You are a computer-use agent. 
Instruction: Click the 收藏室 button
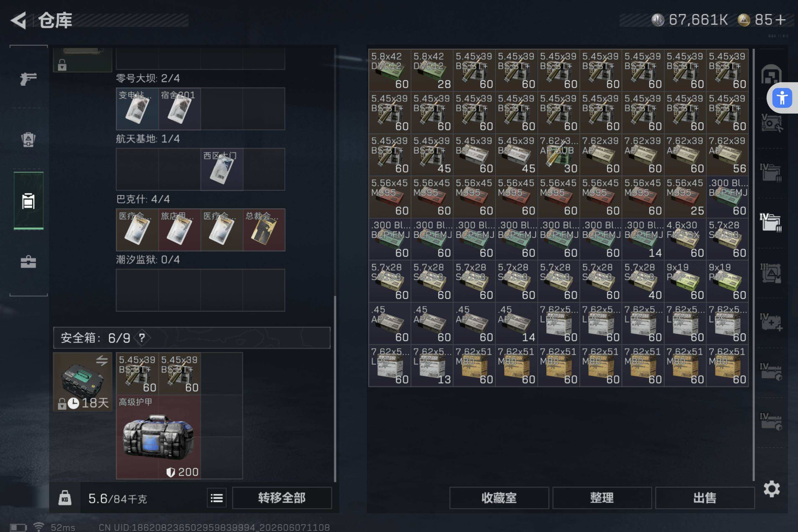499,498
